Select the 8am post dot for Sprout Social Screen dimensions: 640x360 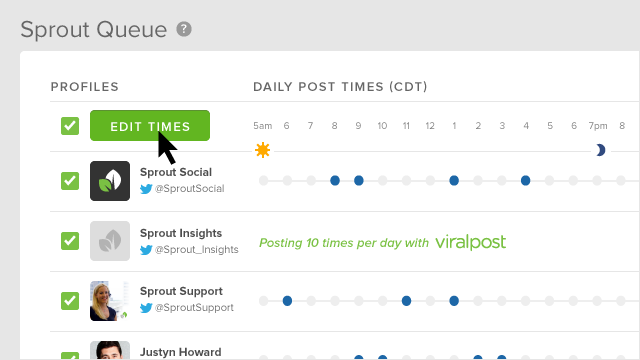[335, 180]
